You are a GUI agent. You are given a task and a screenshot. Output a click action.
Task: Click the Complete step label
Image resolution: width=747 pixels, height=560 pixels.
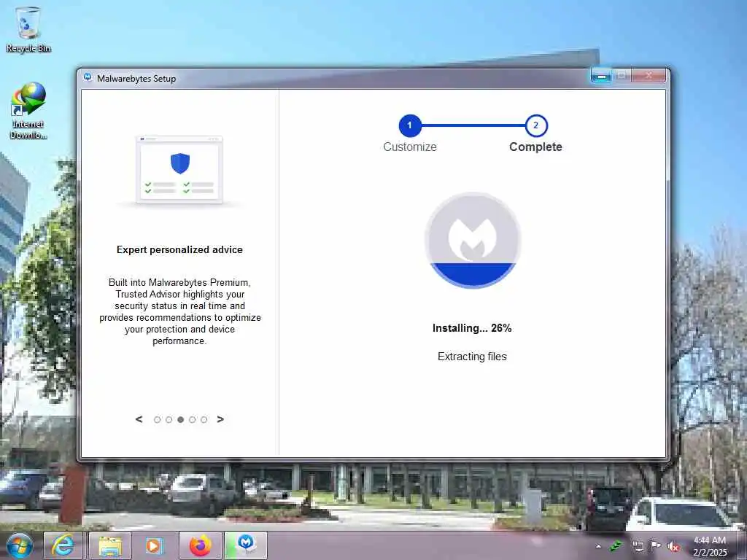[x=535, y=147]
